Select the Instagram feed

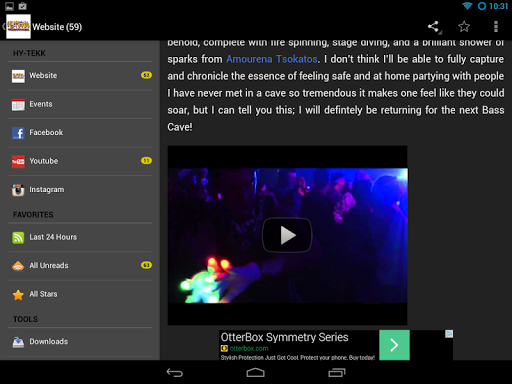click(x=80, y=190)
